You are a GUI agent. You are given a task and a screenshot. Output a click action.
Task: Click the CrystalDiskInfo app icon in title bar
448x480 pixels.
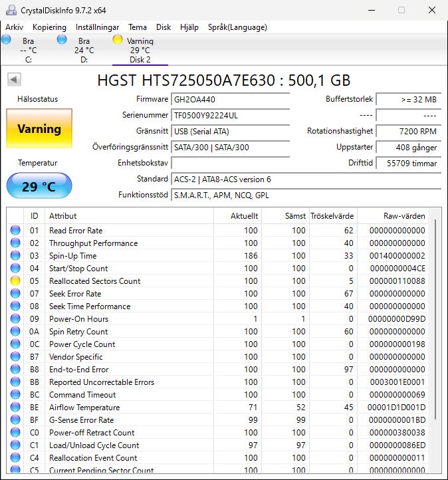tap(9, 10)
